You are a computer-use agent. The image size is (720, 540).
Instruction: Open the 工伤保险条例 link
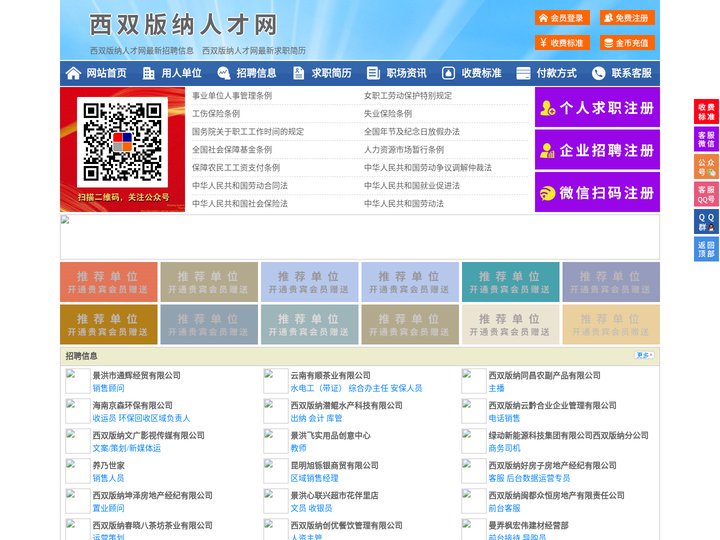[x=216, y=113]
